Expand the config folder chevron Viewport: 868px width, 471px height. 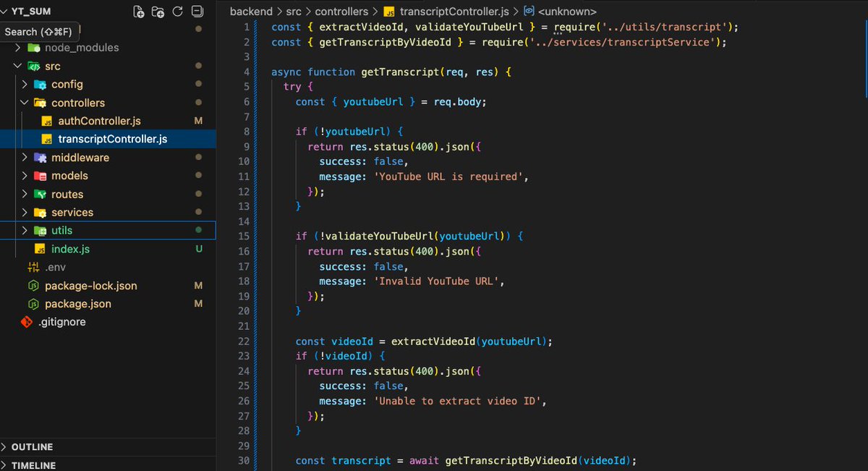[x=25, y=85]
